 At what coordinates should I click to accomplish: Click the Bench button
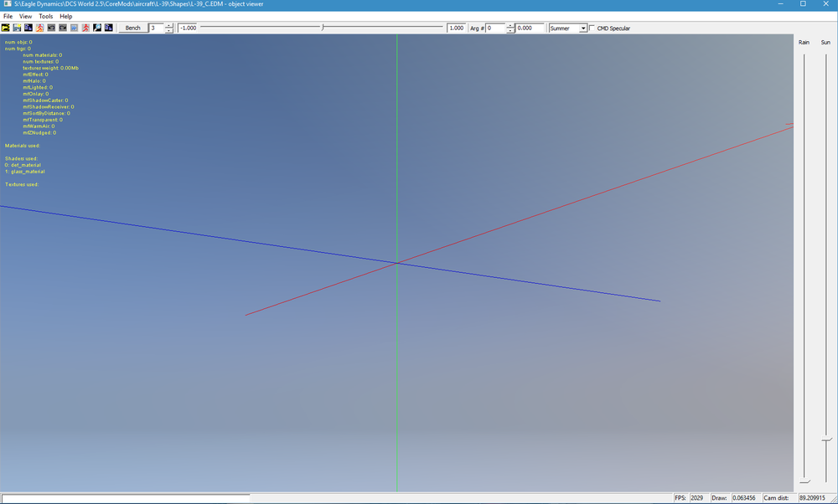[x=133, y=28]
